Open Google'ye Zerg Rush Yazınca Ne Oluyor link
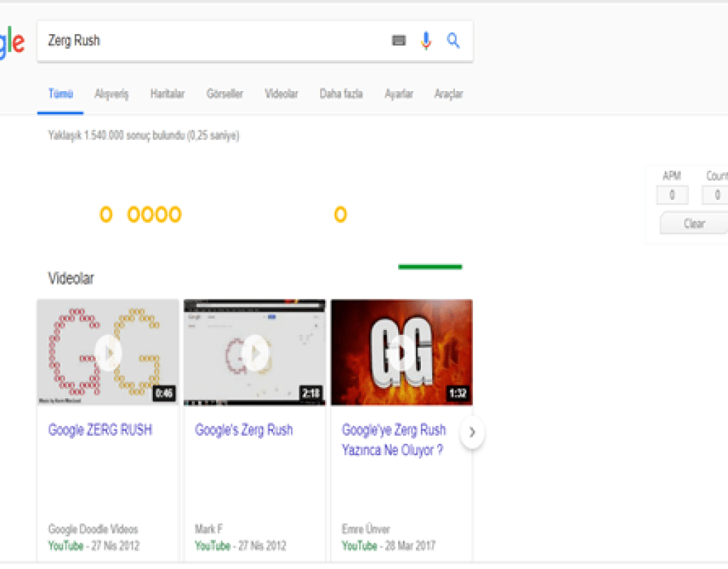The width and height of the screenshot is (728, 569). pos(394,440)
